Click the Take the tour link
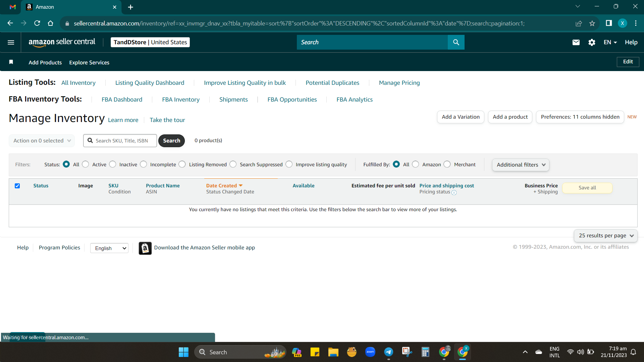 click(x=167, y=120)
